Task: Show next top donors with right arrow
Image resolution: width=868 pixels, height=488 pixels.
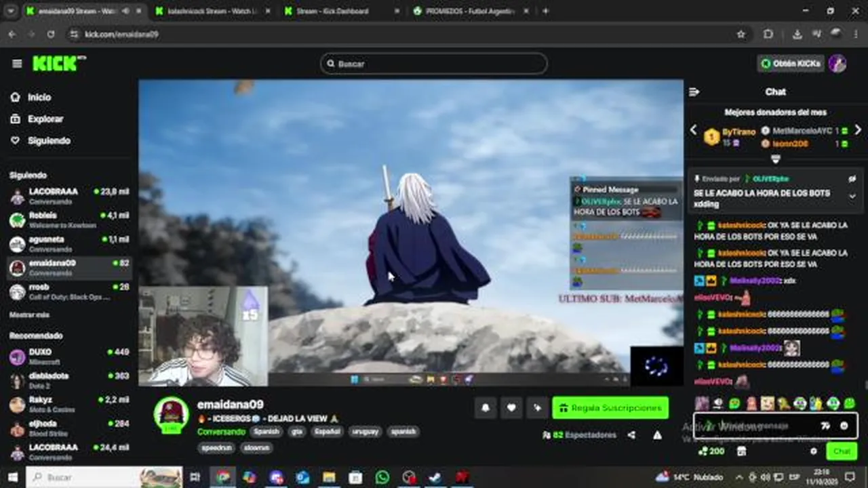Action: tap(858, 130)
